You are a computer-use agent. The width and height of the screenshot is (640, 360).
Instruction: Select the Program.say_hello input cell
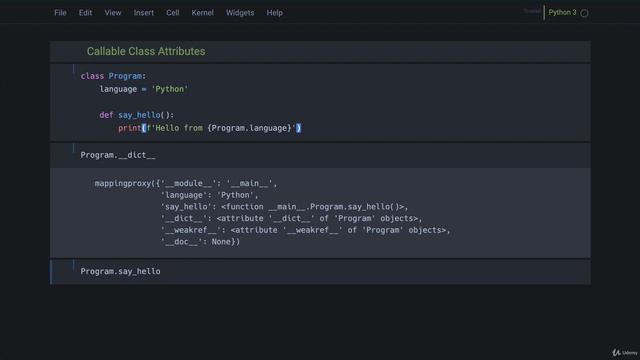pyautogui.click(x=320, y=272)
